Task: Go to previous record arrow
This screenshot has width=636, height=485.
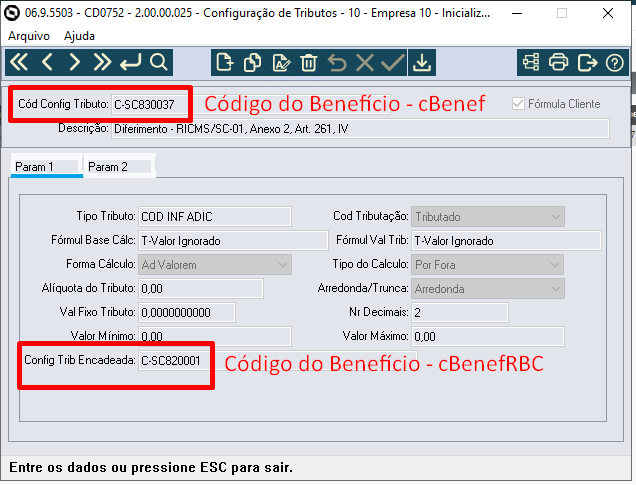Action: (47, 62)
